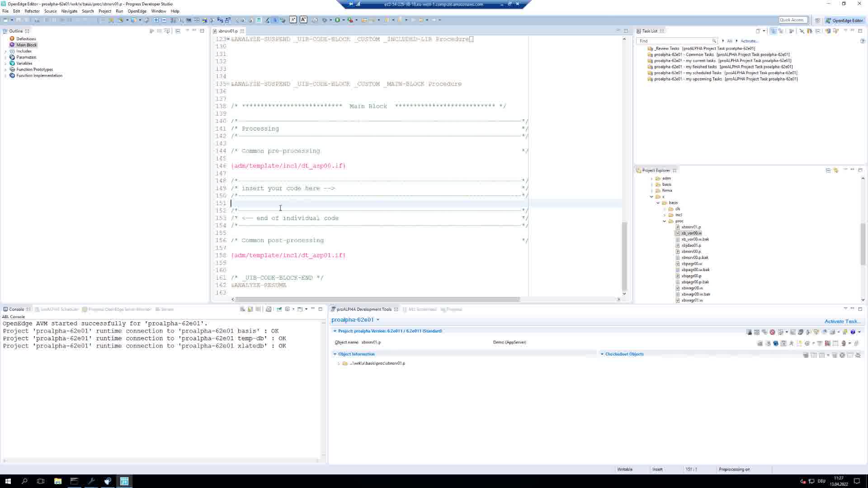Click the blue globe icon in Object name toolbar
868x488 pixels.
coord(776,343)
